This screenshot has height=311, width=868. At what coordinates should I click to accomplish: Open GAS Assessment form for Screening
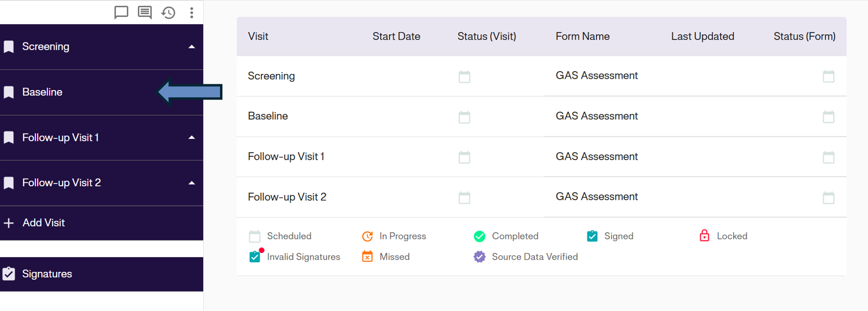click(596, 75)
